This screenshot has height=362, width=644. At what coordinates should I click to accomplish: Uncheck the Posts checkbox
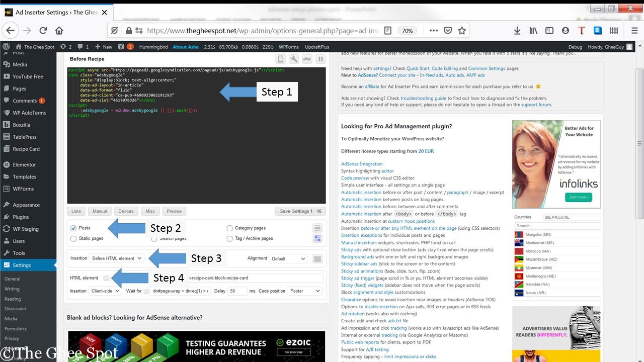tap(73, 228)
